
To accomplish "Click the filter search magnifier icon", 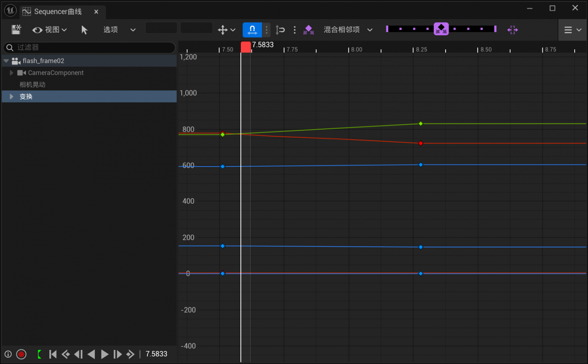I will (x=10, y=47).
